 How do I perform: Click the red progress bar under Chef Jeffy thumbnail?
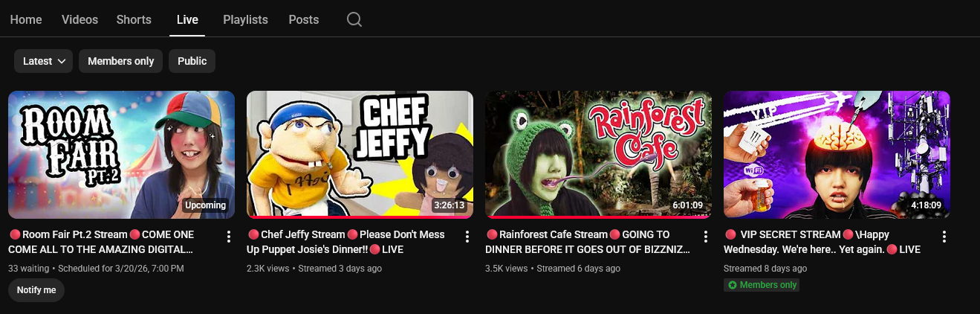tap(360, 217)
